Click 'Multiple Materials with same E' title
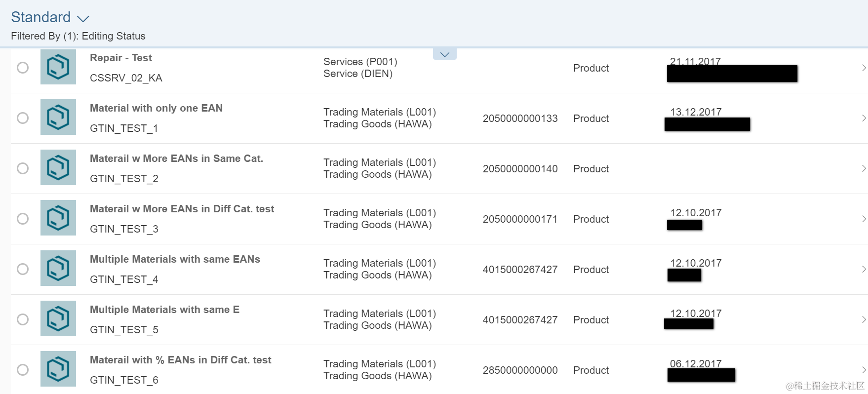This screenshot has height=394, width=868. pyautogui.click(x=164, y=310)
